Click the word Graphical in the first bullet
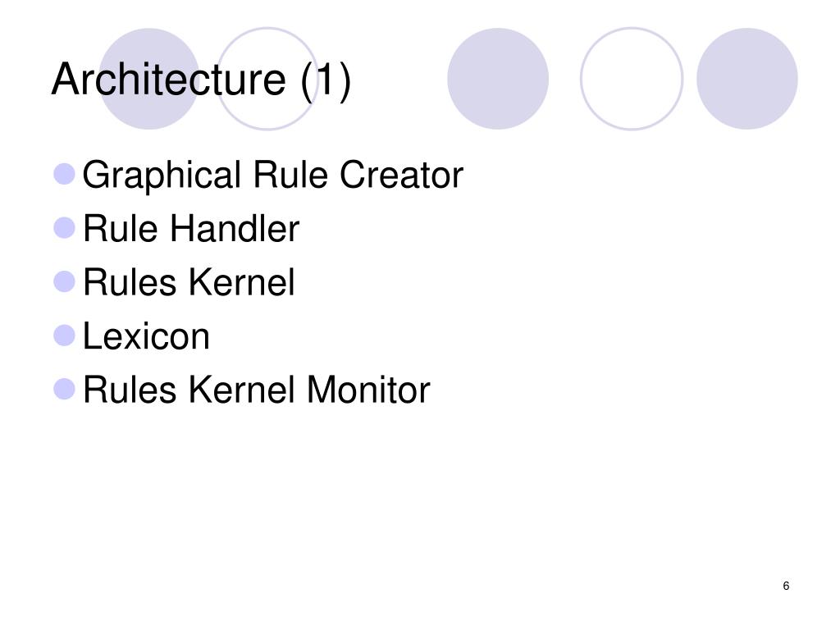The height and width of the screenshot is (630, 840). click(x=162, y=176)
